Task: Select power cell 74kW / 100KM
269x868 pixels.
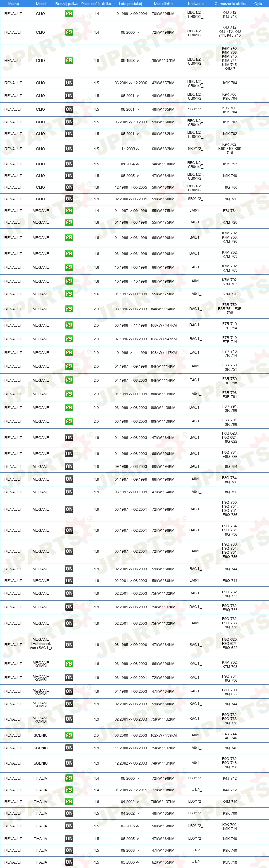Action: (163, 164)
